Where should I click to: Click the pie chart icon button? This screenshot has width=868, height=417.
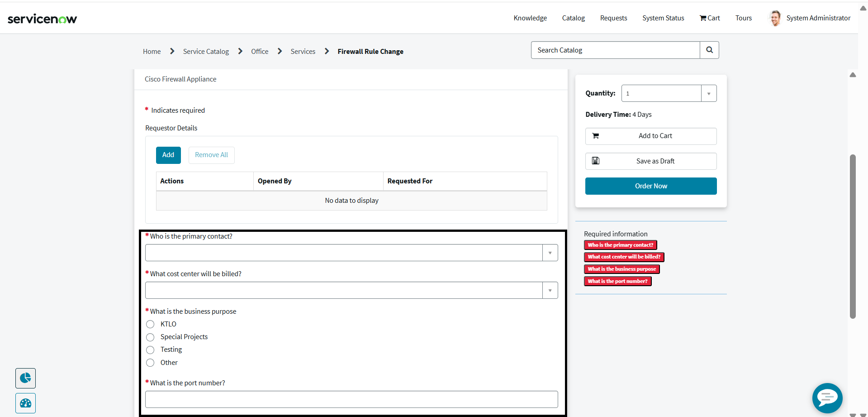coord(25,378)
